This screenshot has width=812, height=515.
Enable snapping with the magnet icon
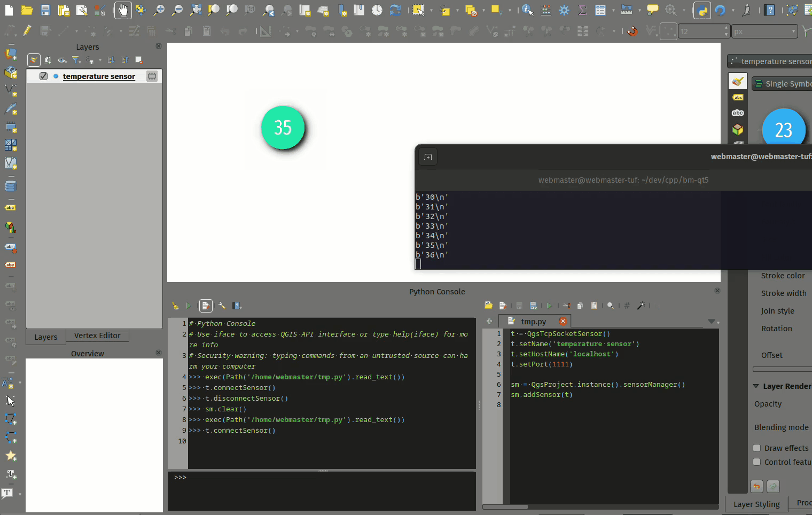tap(633, 32)
